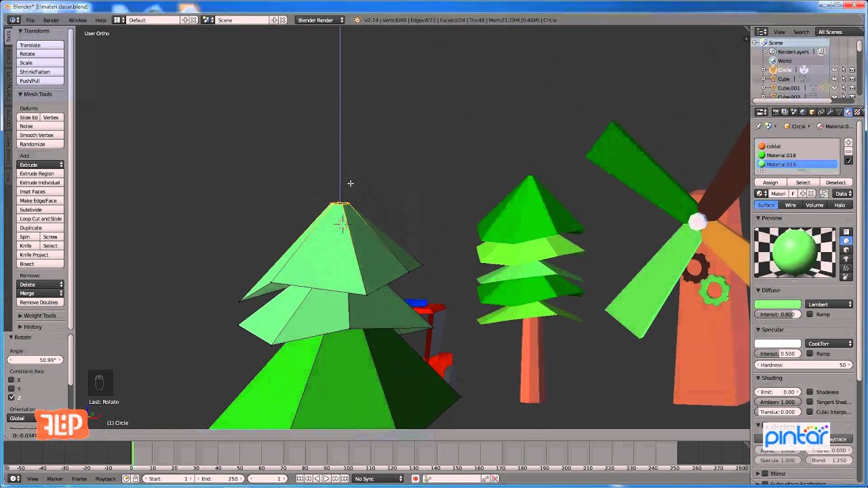Switch to the Halo material type tab

click(840, 205)
